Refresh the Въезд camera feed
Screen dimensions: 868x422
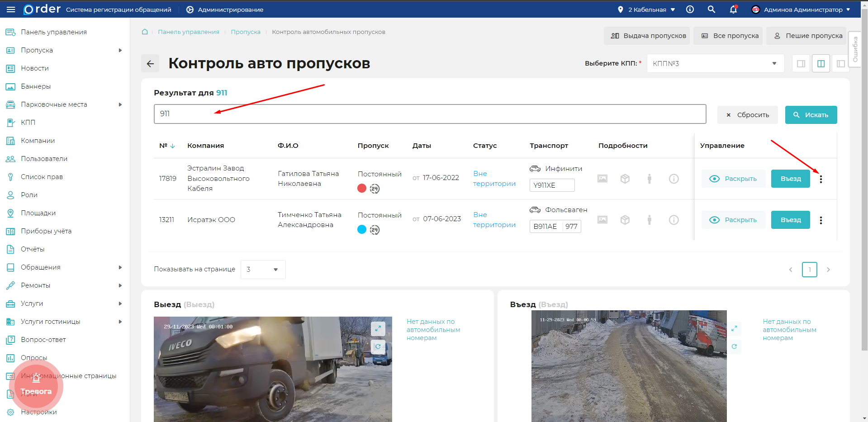click(734, 346)
